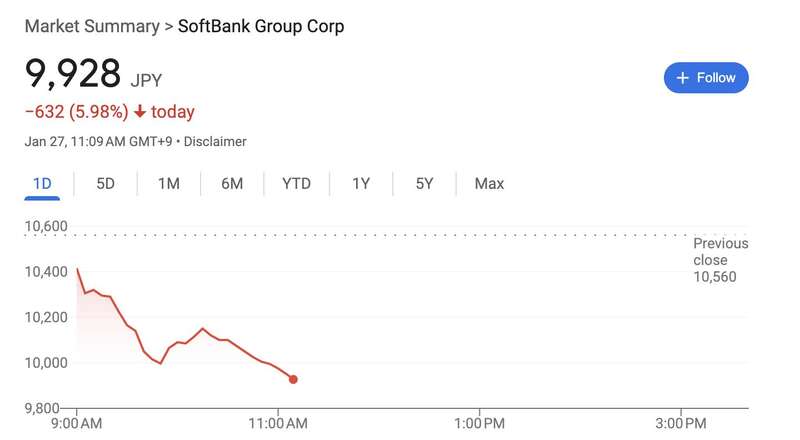This screenshot has height=440, width=800.
Task: Click the SoftBank Group Corp title
Action: point(261,27)
